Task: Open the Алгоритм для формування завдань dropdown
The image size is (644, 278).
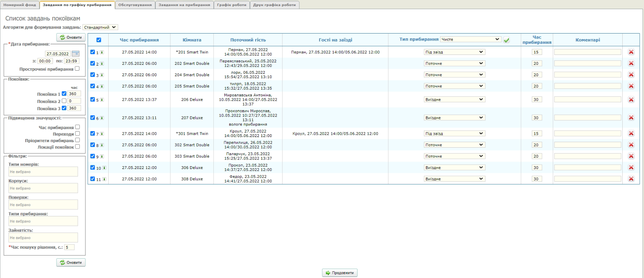Action: tap(100, 27)
